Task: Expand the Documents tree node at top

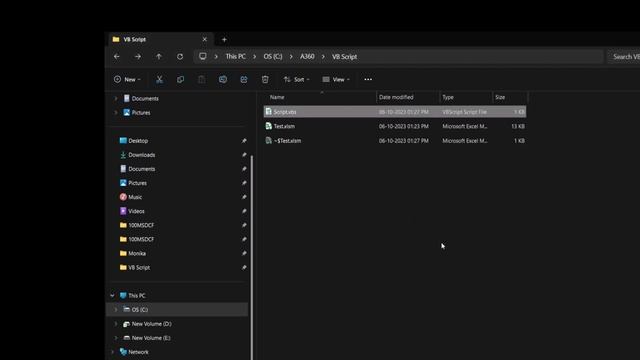Action: tap(116, 98)
